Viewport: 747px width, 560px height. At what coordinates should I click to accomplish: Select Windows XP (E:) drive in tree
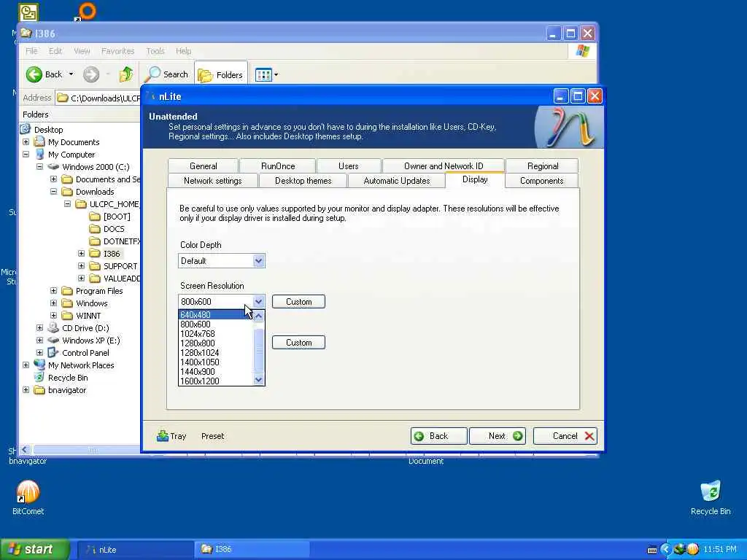[x=90, y=341]
